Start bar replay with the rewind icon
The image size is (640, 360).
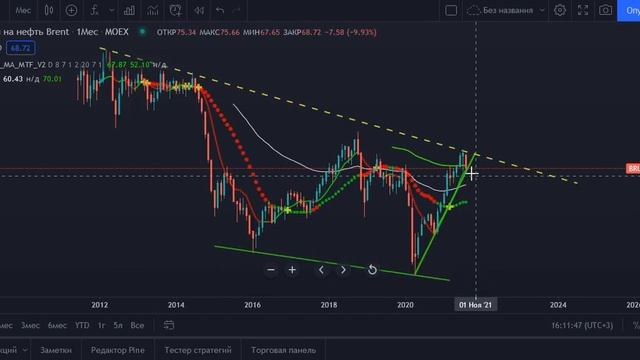pos(199,10)
